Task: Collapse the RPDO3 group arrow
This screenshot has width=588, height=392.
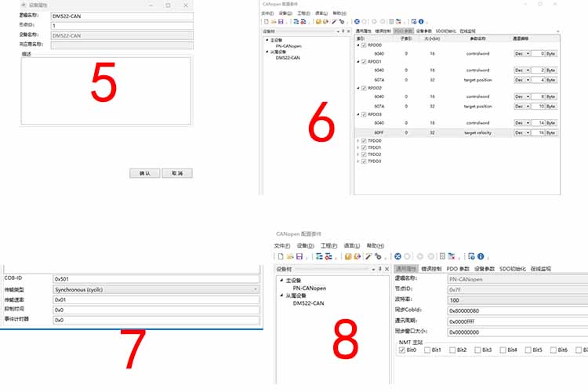Action: click(358, 114)
